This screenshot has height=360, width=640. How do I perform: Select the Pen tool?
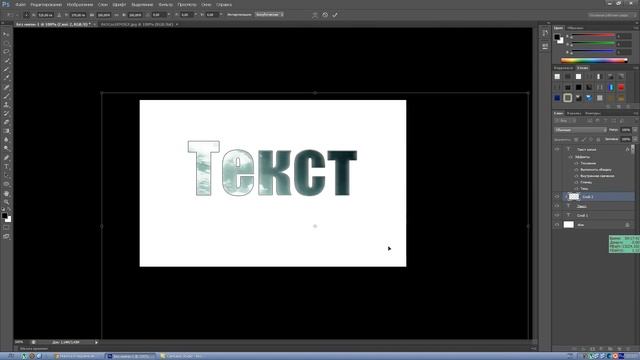point(6,158)
